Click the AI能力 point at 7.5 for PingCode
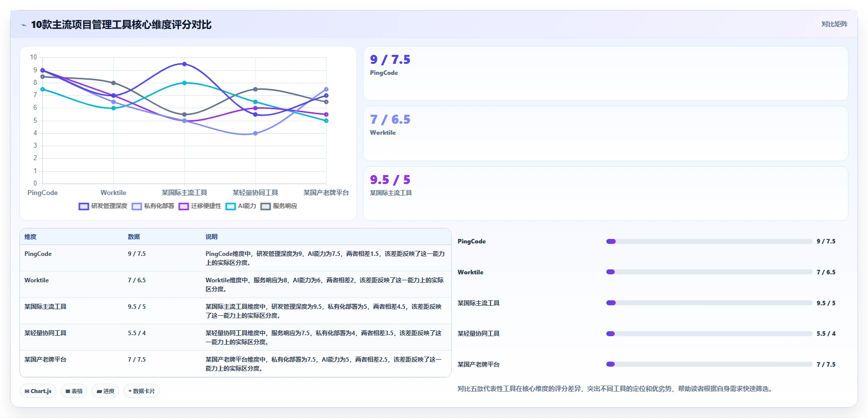Screen dimensions: 868x418 42,89
